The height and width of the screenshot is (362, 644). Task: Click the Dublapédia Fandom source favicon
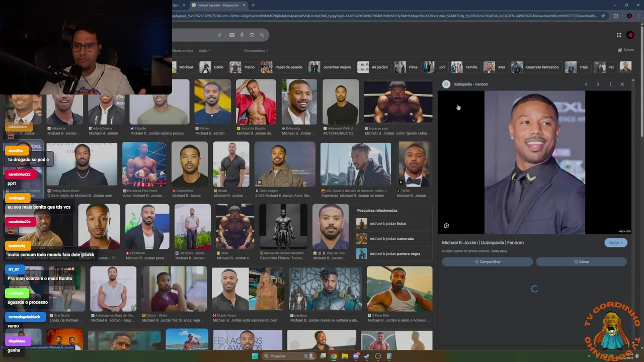coord(446,84)
